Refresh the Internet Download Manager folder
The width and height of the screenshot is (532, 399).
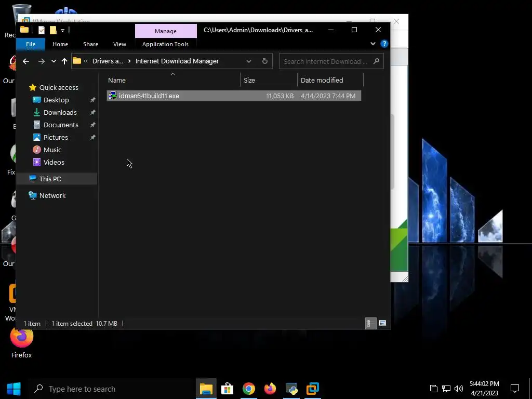click(x=264, y=61)
